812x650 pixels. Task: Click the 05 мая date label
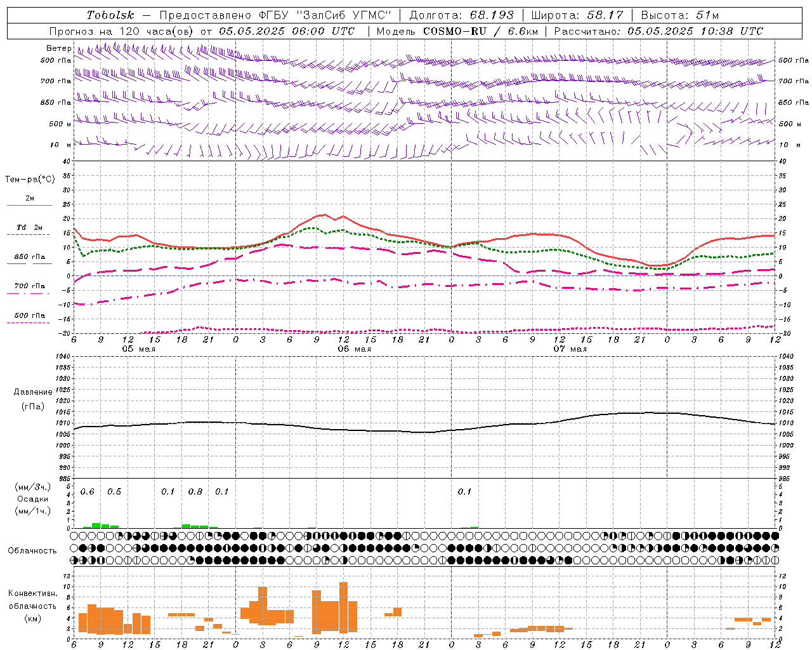[139, 349]
